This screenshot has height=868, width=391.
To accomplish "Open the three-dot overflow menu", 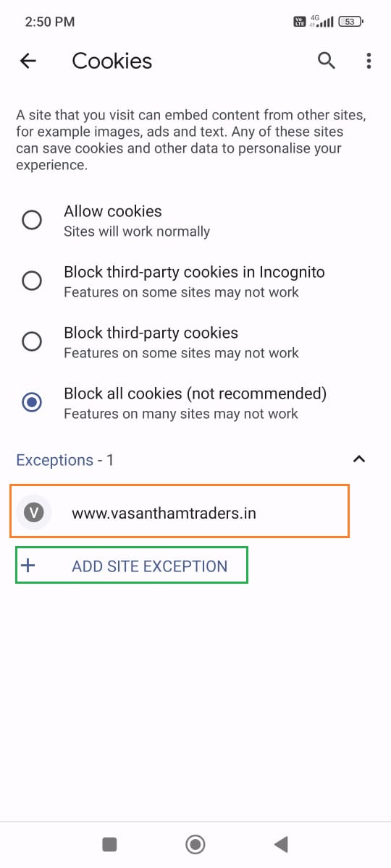I will (x=369, y=61).
